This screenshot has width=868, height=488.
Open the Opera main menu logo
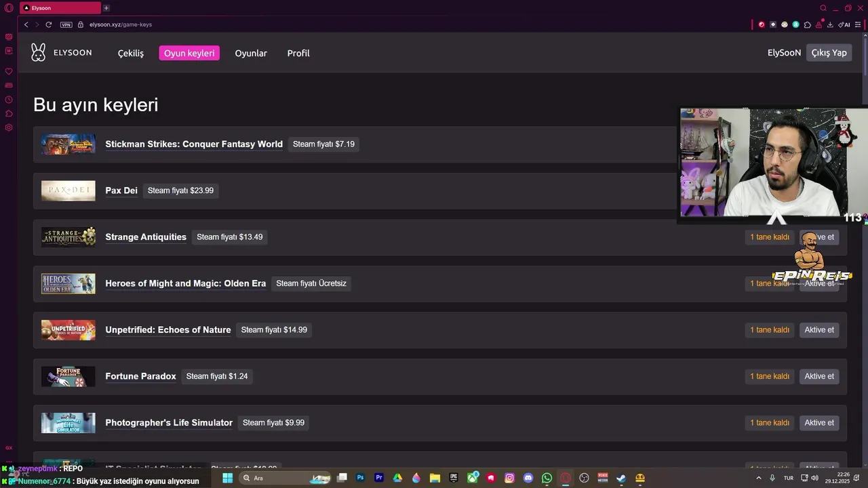[9, 8]
